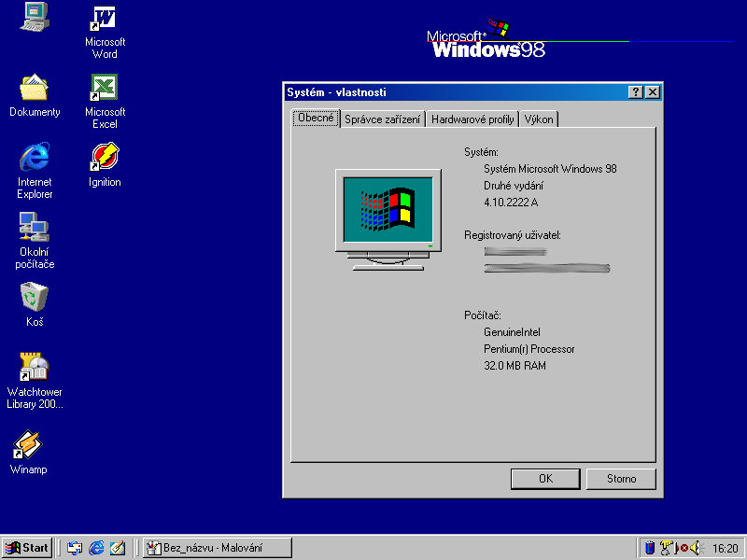Click the battery power tray icon
Viewport: 747px width, 560px height.
point(649,548)
